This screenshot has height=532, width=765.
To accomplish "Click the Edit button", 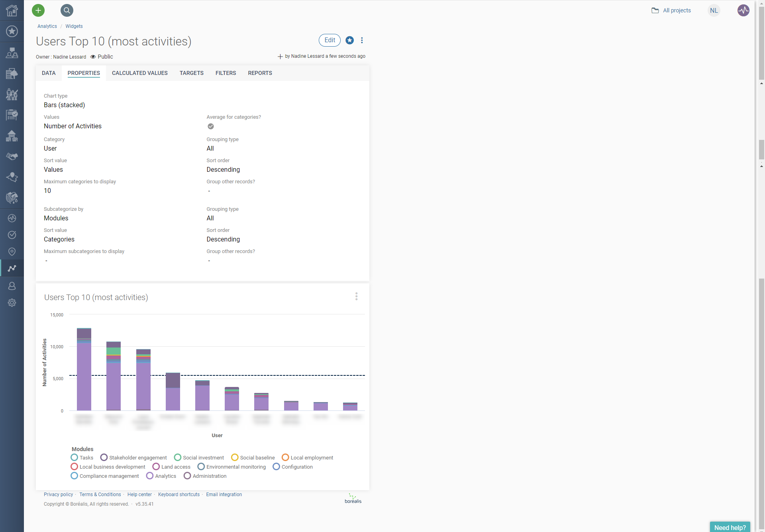I will (x=329, y=40).
